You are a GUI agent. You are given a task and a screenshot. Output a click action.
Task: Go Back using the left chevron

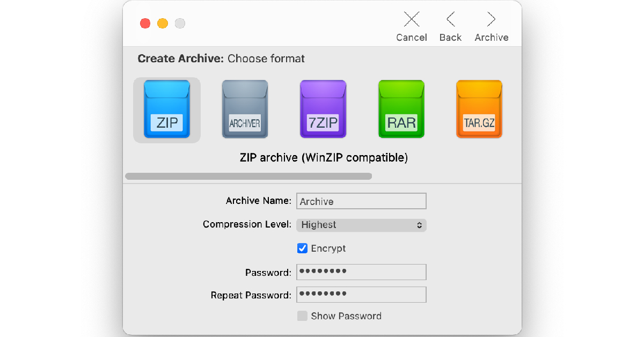pos(450,27)
